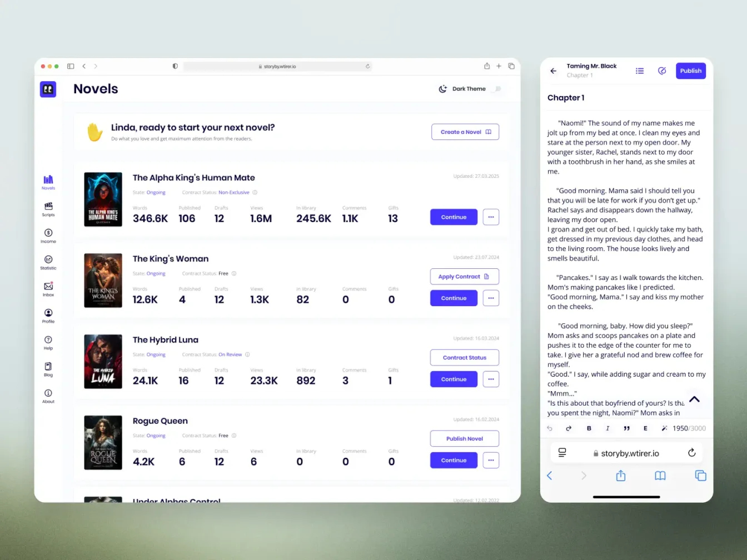Toggle italic formatting in the editor
Screen dimensions: 747x560
[x=607, y=428]
